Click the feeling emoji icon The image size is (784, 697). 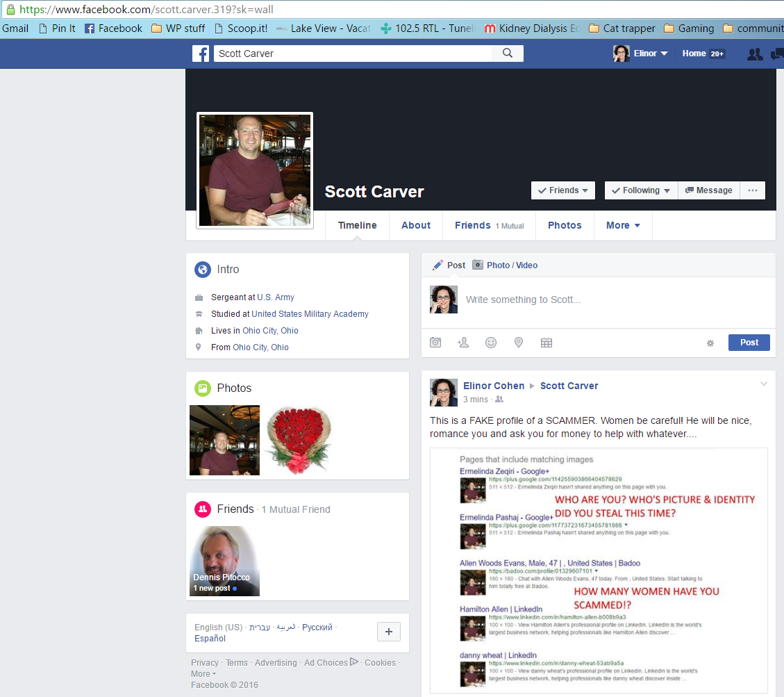pyautogui.click(x=491, y=342)
